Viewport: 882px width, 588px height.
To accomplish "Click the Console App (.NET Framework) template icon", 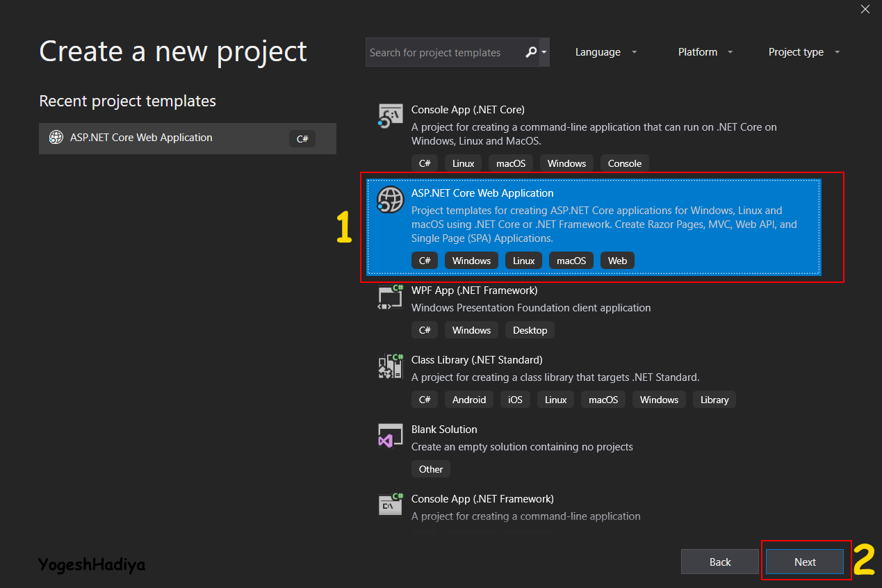I will click(x=390, y=505).
